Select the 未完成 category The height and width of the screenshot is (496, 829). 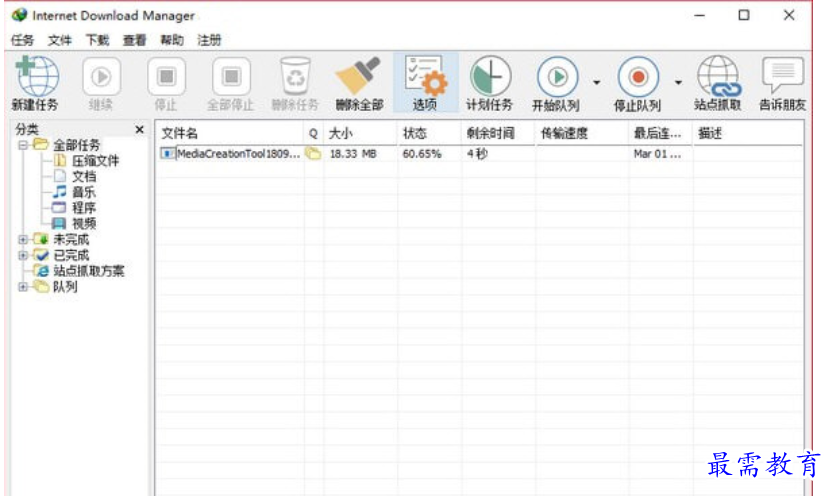(71, 240)
